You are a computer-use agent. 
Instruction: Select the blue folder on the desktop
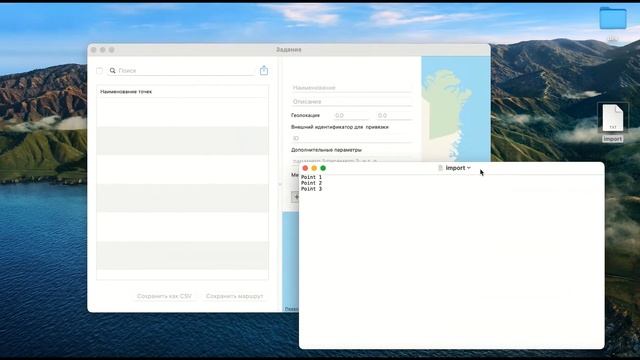613,18
